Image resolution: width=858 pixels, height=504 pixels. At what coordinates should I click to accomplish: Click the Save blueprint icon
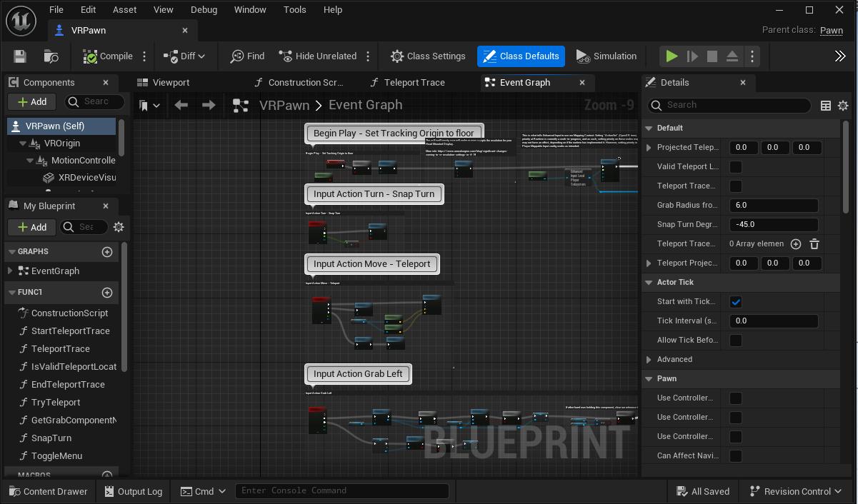tap(20, 56)
